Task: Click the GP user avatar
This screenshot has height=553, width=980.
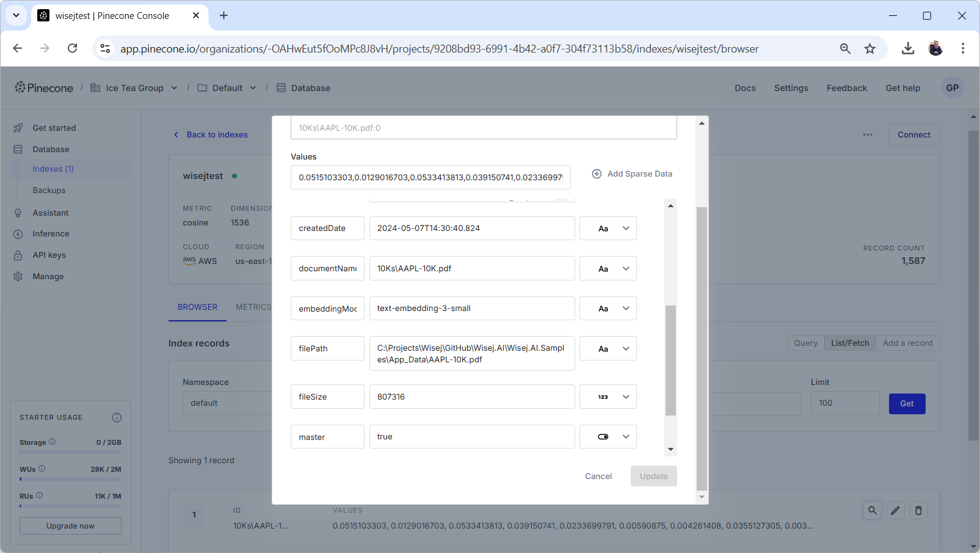Action: click(953, 88)
